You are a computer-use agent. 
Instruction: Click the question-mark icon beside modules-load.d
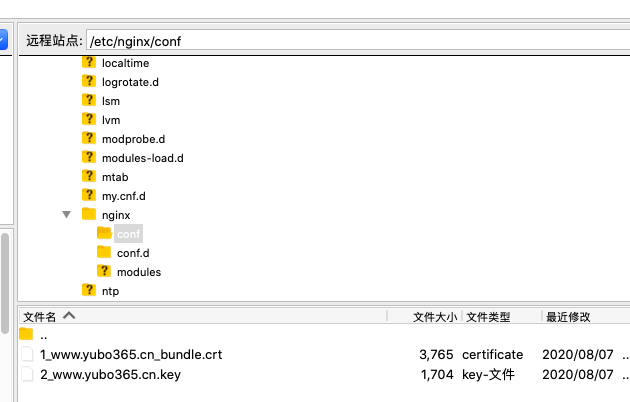89,157
